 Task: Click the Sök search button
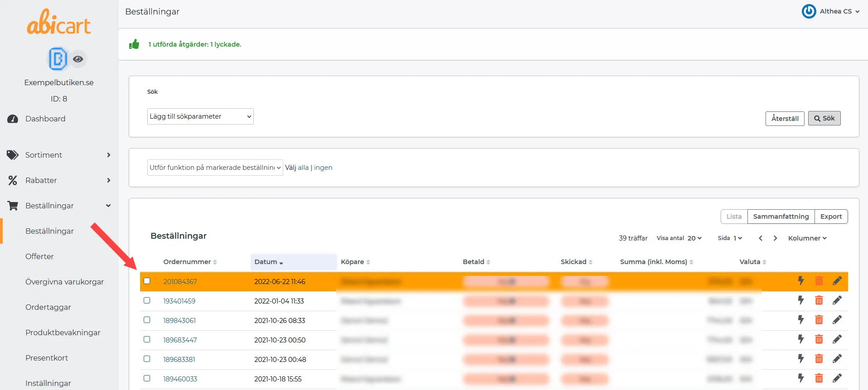pyautogui.click(x=824, y=118)
